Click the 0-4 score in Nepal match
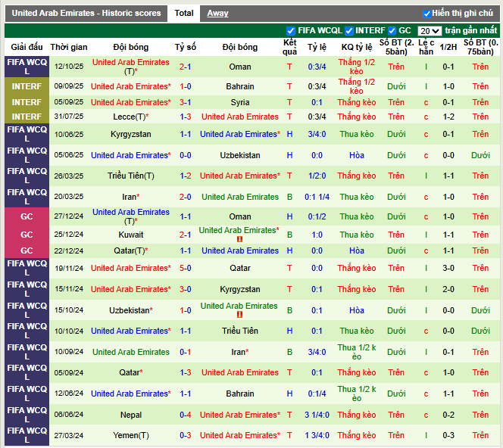 [x=186, y=415]
